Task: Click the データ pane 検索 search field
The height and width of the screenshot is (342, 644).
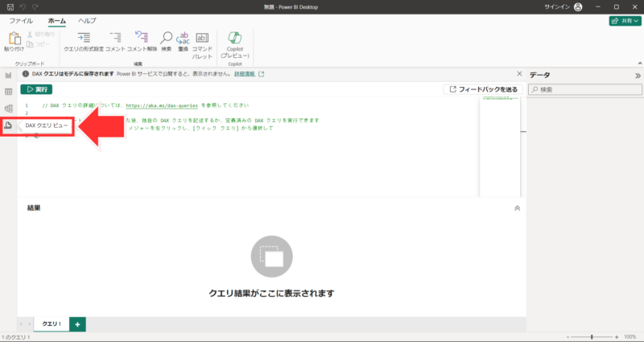Action: (585, 89)
